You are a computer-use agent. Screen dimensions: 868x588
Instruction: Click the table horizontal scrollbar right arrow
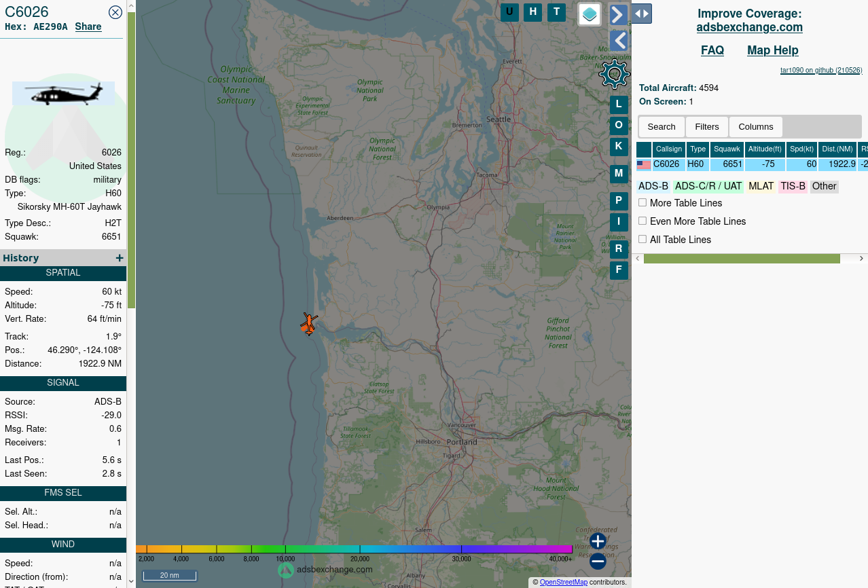861,259
